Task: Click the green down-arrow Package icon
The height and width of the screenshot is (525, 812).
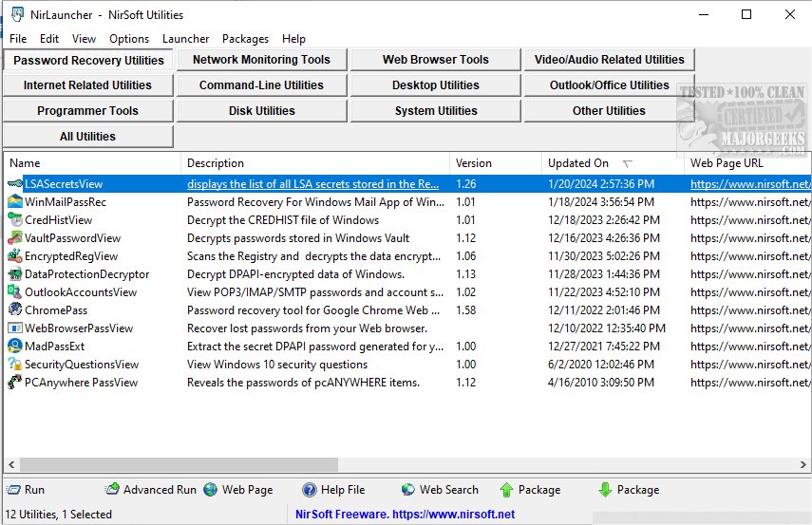Action: click(605, 490)
